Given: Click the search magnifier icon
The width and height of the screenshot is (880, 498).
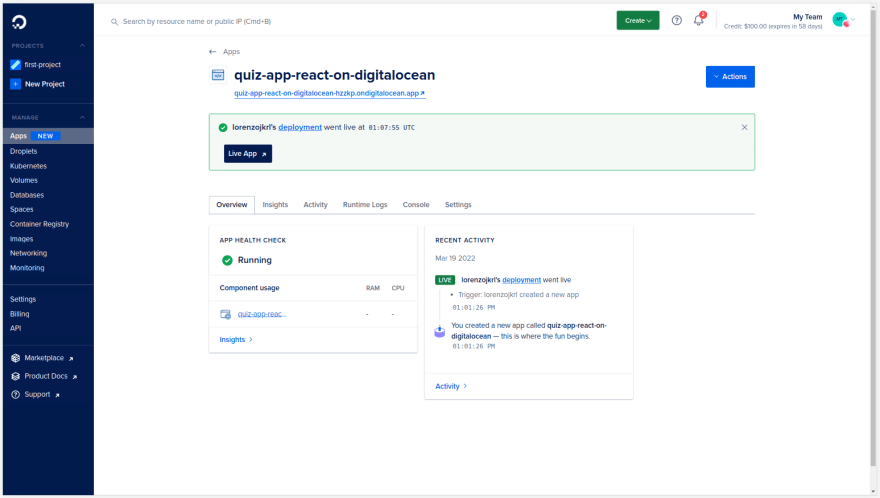Looking at the screenshot, I should click(x=114, y=22).
